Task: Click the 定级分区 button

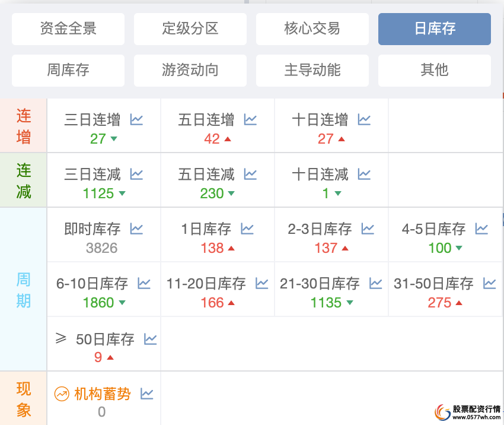Action: click(190, 28)
